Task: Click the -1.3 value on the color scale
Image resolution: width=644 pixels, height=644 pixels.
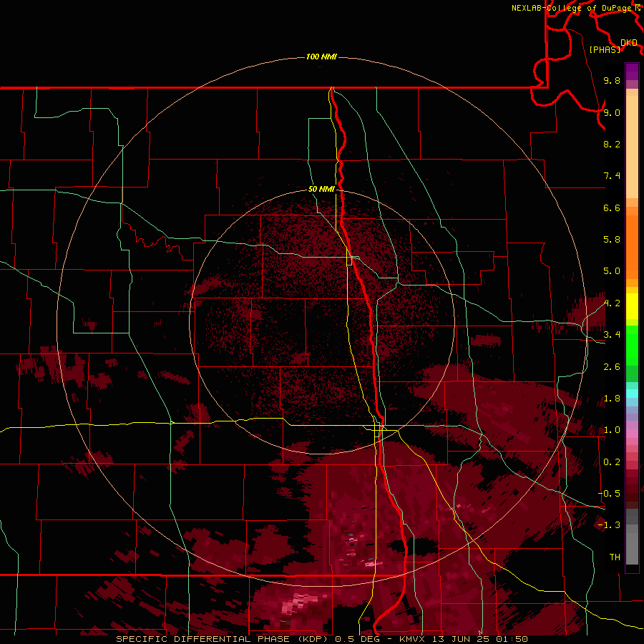Action: pos(609,525)
